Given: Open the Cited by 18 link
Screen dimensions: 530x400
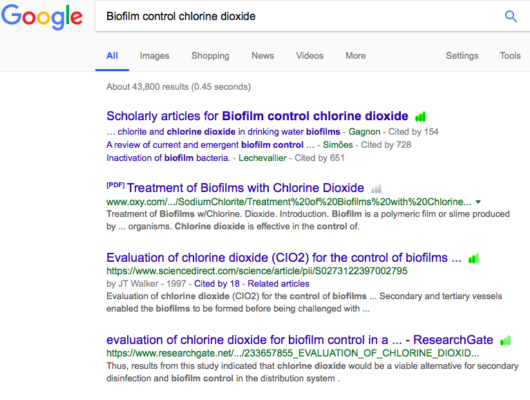Looking at the screenshot, I should pos(217,283).
